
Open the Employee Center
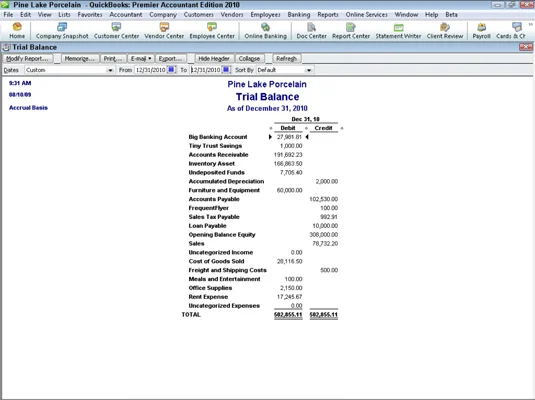[212, 30]
